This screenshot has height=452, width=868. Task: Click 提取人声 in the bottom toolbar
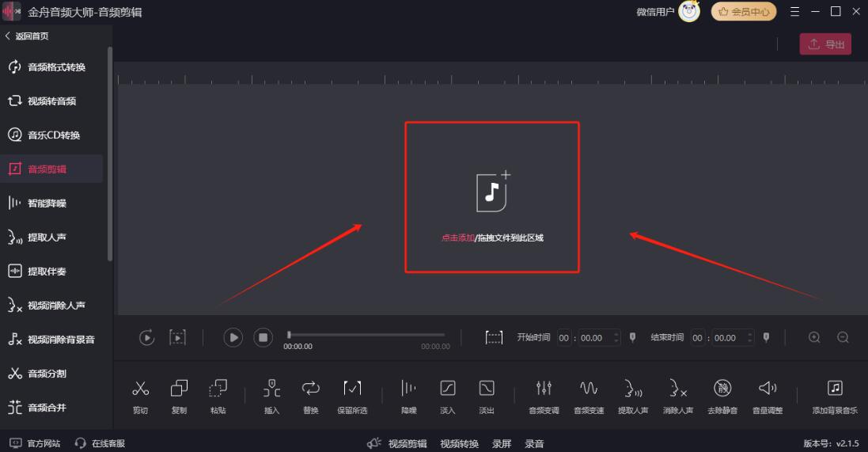pos(633,396)
